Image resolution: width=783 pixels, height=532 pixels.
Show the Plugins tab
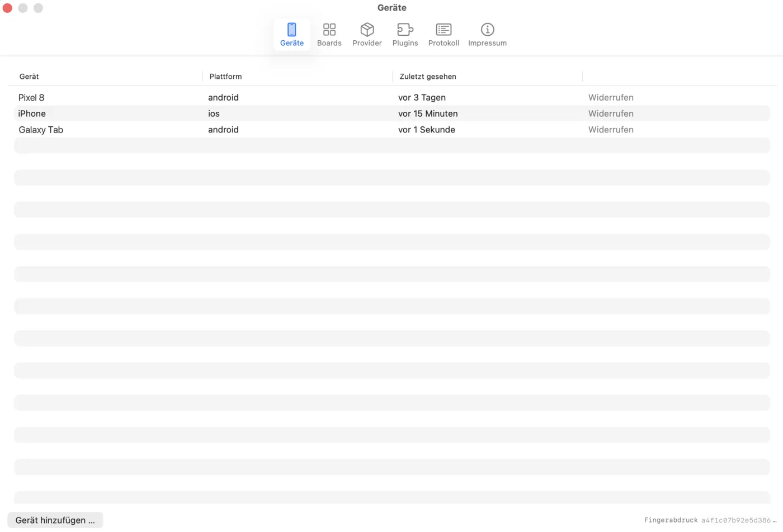click(x=405, y=35)
